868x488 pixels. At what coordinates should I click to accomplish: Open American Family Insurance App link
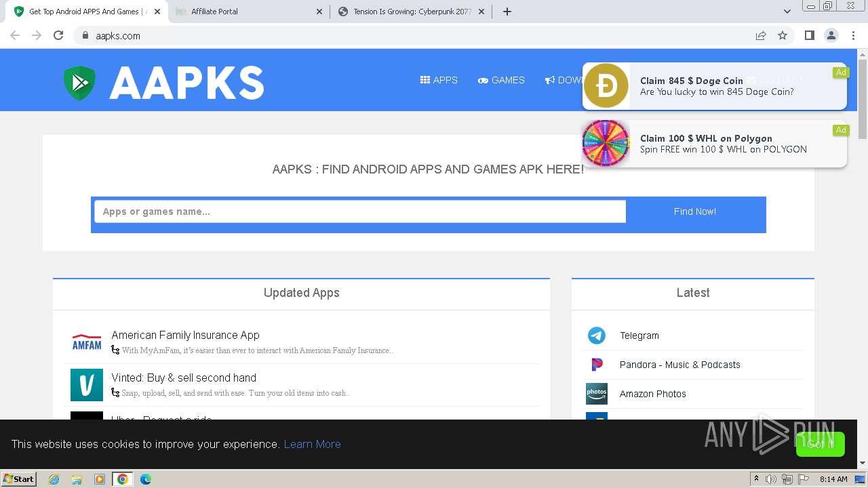(x=185, y=335)
